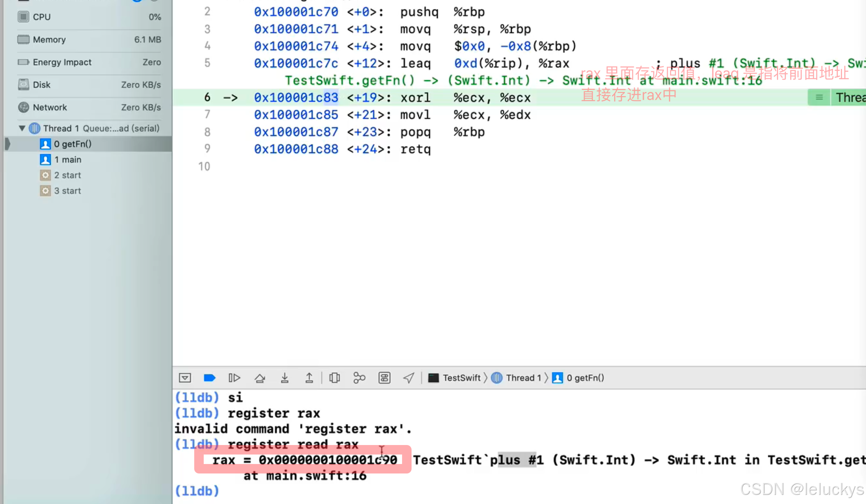Viewport: 866px width, 504px height.
Task: Collapse the Thread 1 disclosure triangle
Action: 22,128
